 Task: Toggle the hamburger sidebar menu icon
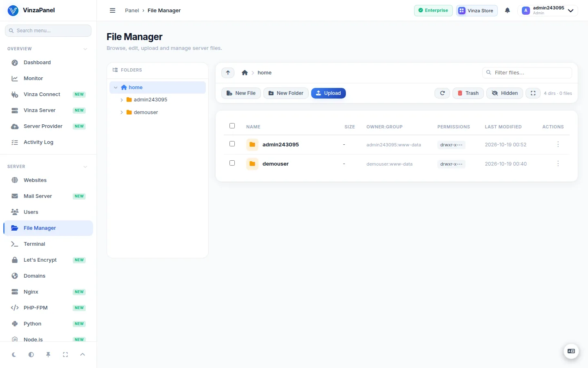(113, 11)
